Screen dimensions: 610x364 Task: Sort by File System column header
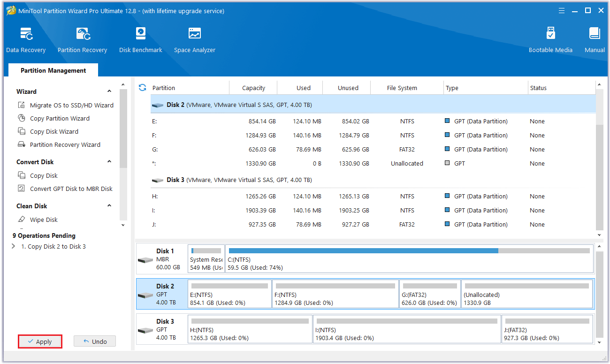pos(402,88)
